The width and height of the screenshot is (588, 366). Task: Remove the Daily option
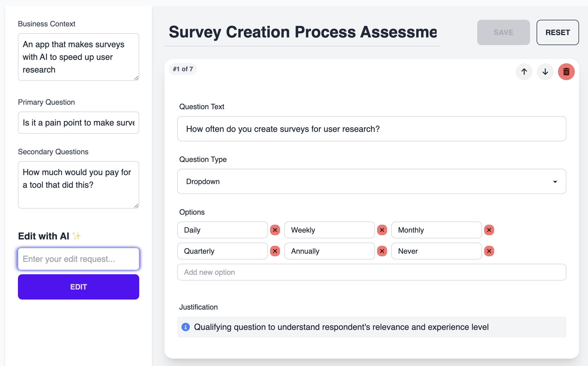pyautogui.click(x=275, y=230)
